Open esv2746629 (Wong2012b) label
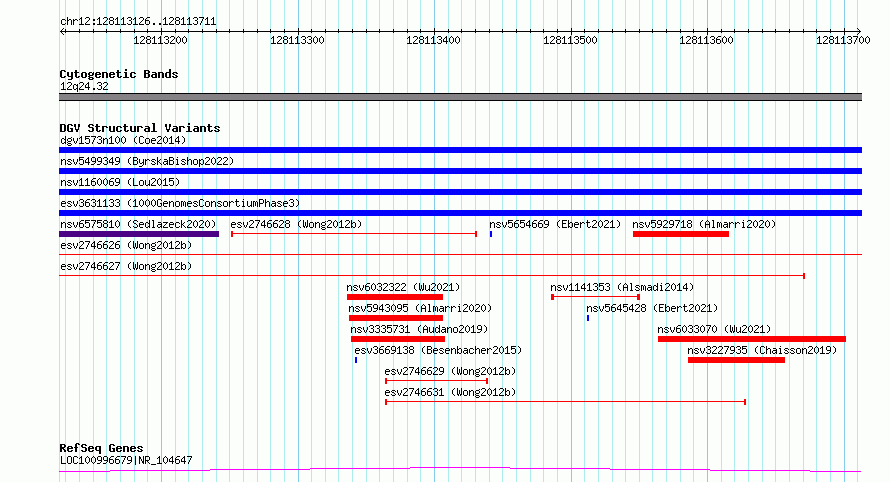The image size is (890, 482). 450,371
